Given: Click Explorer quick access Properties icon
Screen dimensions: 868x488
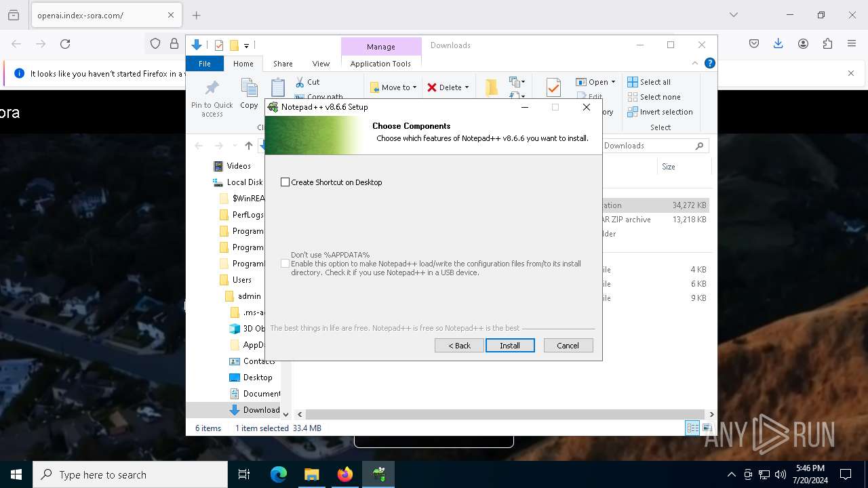Looking at the screenshot, I should pyautogui.click(x=219, y=45).
